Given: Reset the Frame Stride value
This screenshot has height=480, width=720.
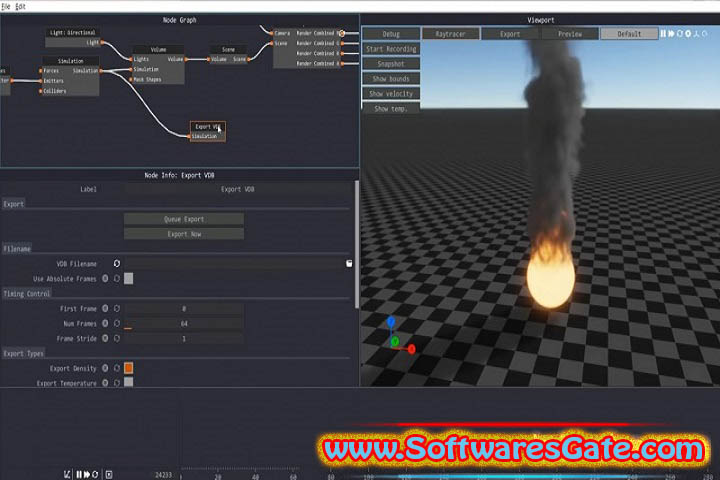Looking at the screenshot, I should click(117, 338).
